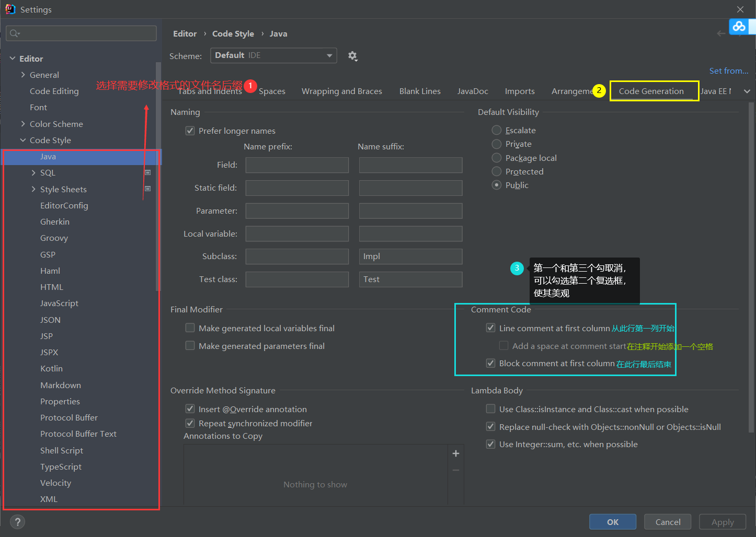Collapse the Editor tree node
Viewport: 756px width, 537px height.
[x=13, y=59]
